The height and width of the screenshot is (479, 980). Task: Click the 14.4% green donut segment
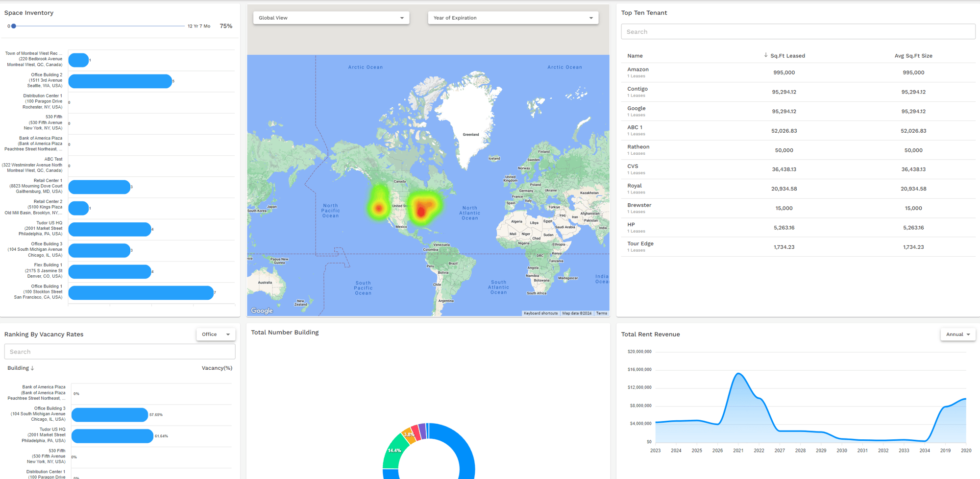(x=394, y=451)
